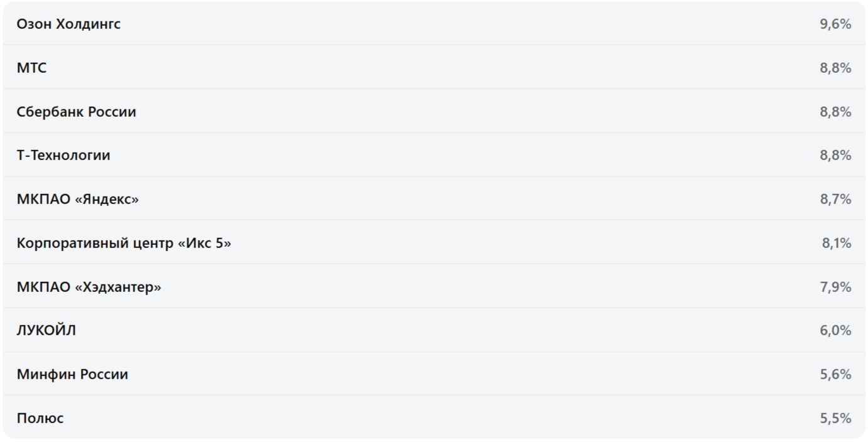Click the МКПАО «Хэдхантер» label
Screen dimensions: 868x442
click(x=88, y=287)
